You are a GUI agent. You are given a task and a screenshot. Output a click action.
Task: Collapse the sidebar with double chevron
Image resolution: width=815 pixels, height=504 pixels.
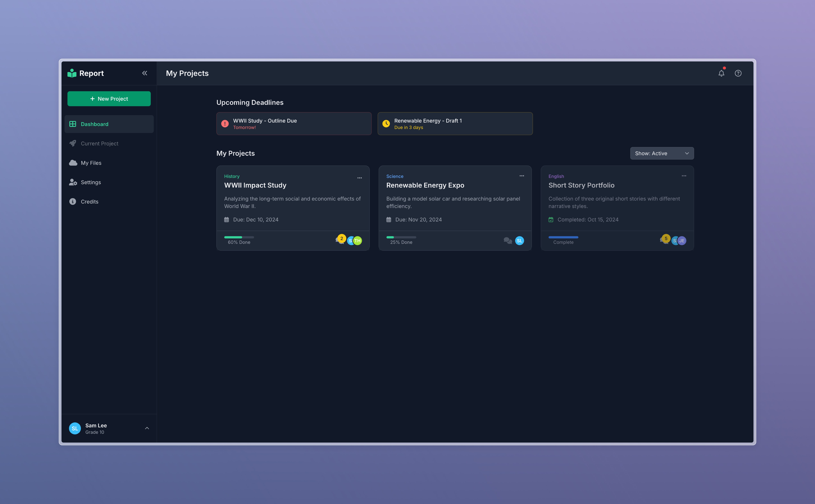(x=144, y=73)
